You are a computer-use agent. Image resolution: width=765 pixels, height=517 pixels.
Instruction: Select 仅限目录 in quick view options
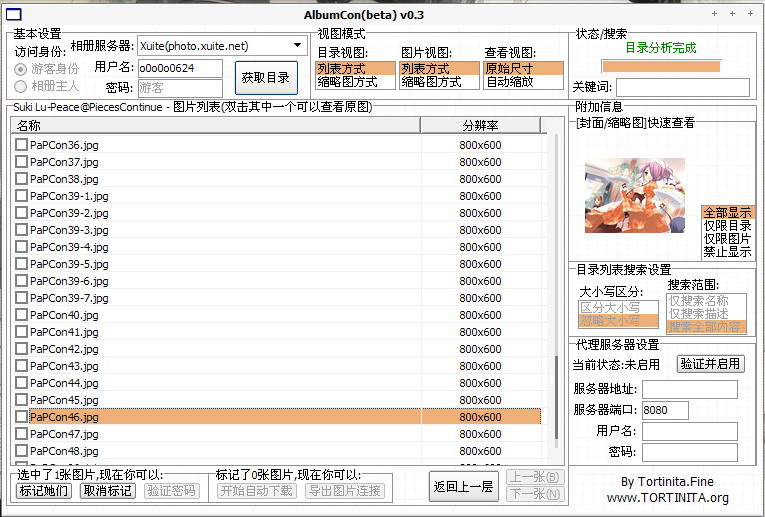(x=727, y=226)
